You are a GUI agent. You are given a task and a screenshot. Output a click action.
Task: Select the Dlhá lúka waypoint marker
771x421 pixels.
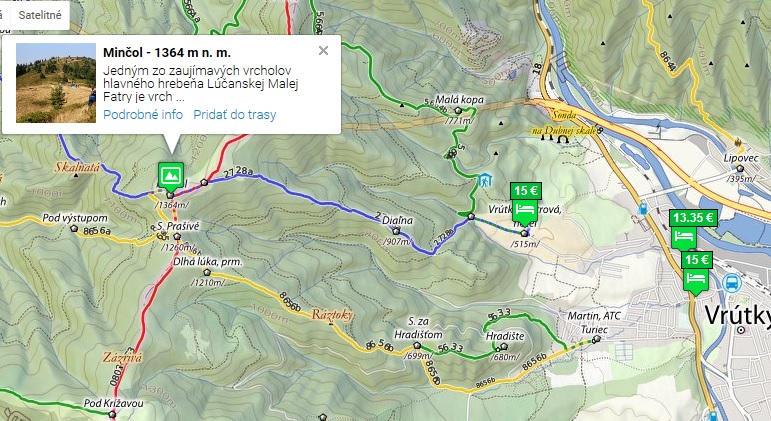pos(207,272)
